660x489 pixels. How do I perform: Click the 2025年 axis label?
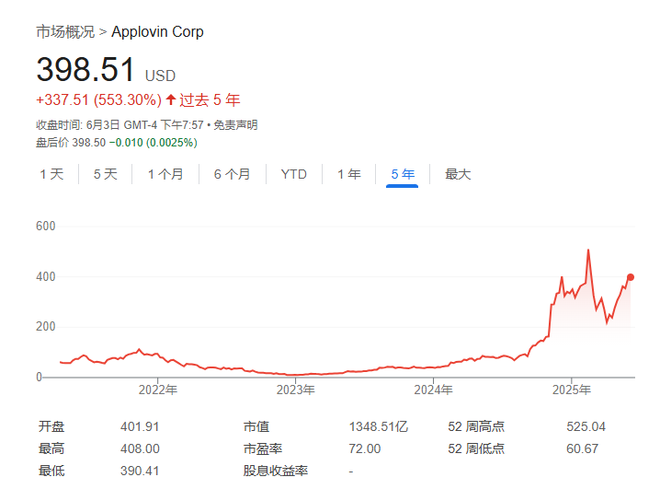(x=571, y=390)
